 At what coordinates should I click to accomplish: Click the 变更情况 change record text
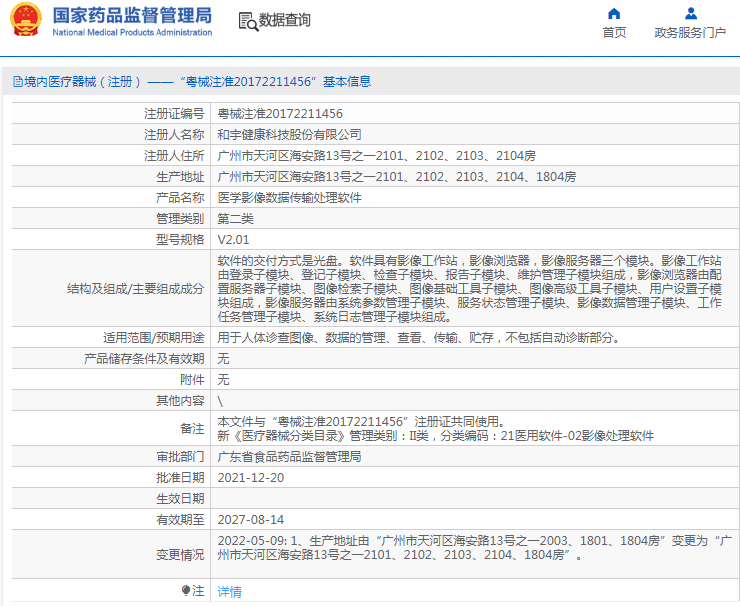[474, 547]
